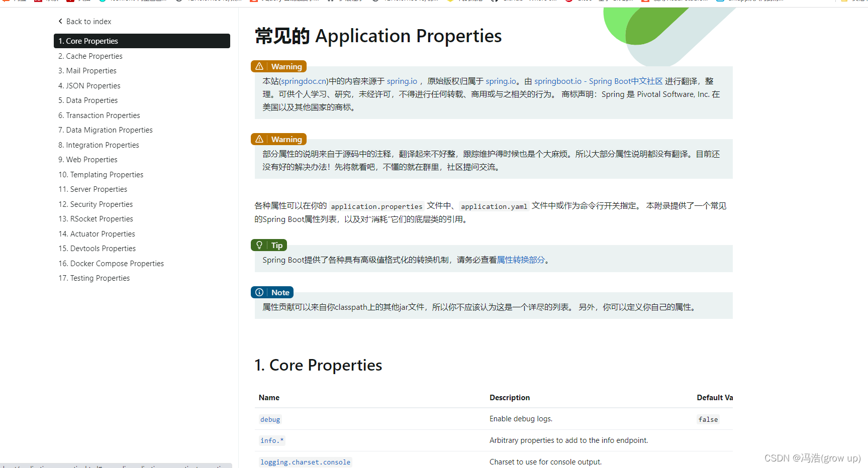The height and width of the screenshot is (468, 868).
Task: Click the debug property name
Action: click(x=270, y=419)
